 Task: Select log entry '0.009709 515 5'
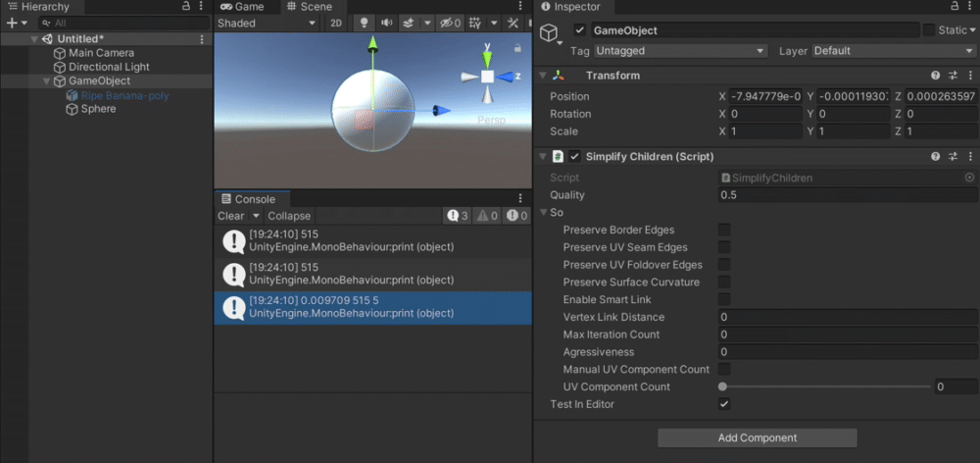coord(372,308)
